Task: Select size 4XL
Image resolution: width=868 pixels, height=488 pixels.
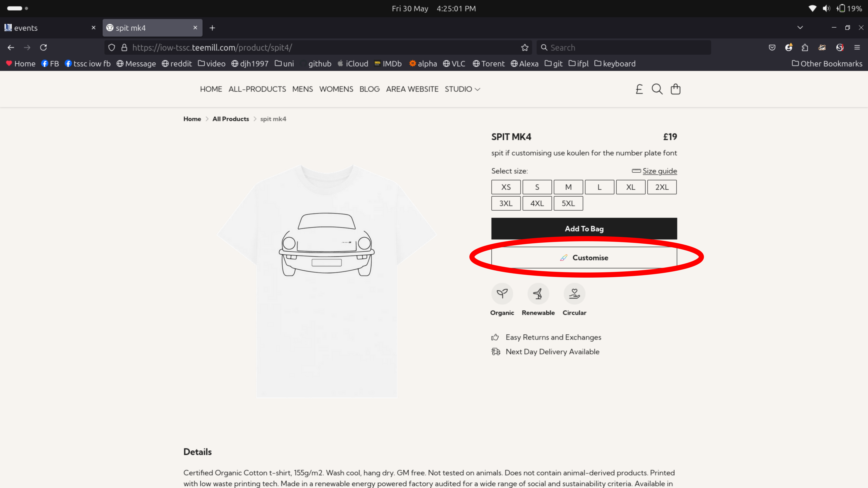Action: 537,203
